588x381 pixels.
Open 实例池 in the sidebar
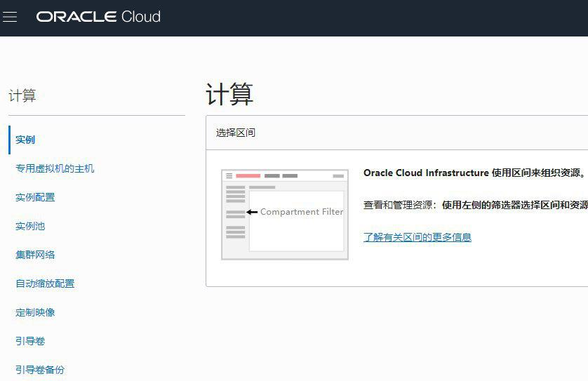30,226
